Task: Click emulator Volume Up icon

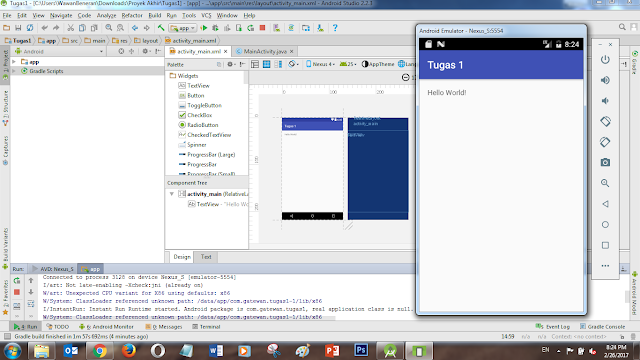Action: pyautogui.click(x=605, y=80)
